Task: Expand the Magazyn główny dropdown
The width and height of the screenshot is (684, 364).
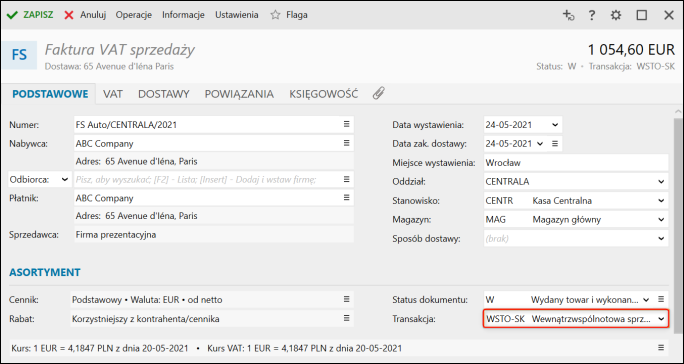Action: click(x=661, y=220)
